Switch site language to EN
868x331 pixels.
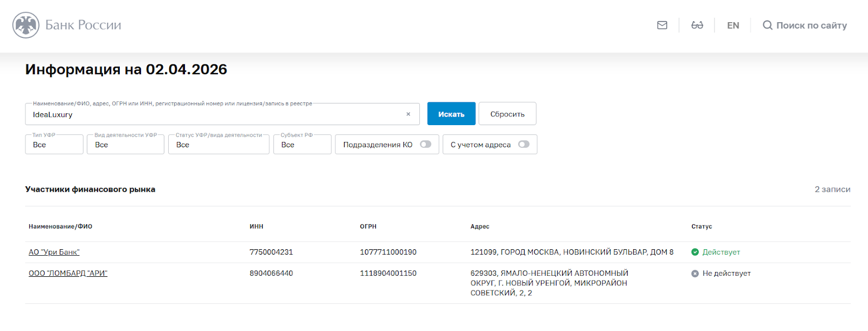point(733,25)
